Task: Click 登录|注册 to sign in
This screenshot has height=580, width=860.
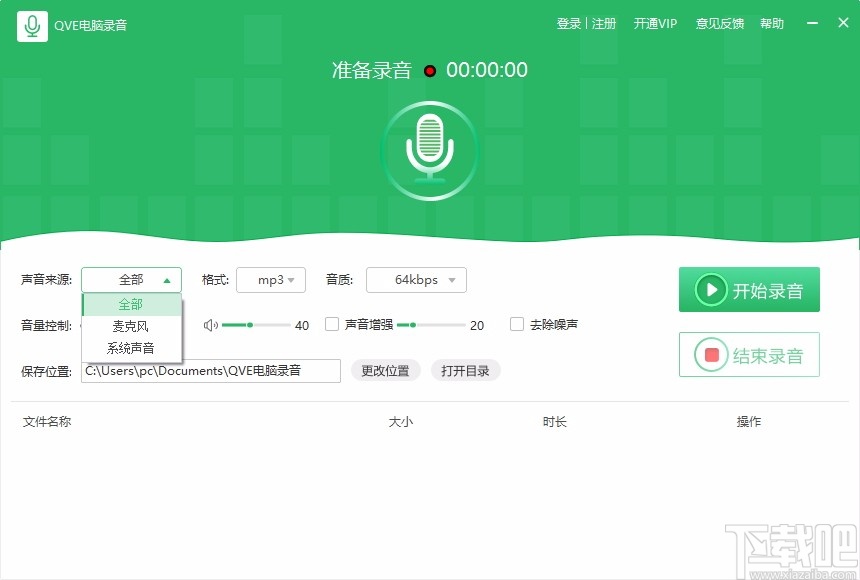Action: click(x=585, y=23)
